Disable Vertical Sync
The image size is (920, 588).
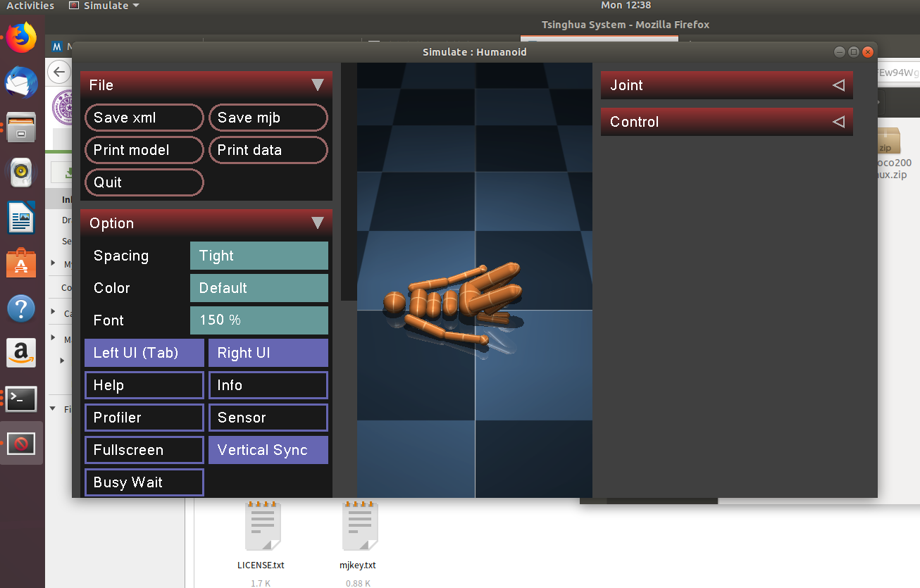click(x=268, y=449)
